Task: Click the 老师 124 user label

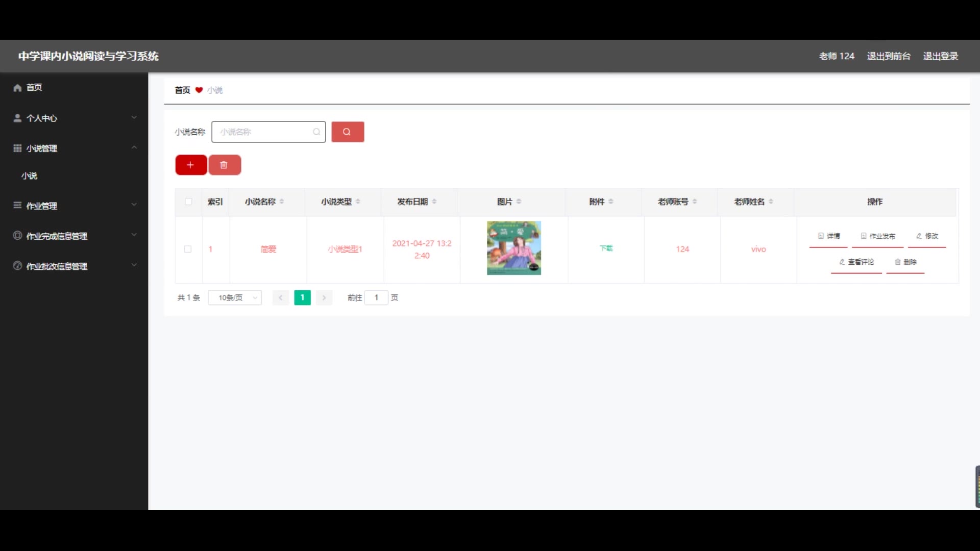Action: (x=837, y=56)
